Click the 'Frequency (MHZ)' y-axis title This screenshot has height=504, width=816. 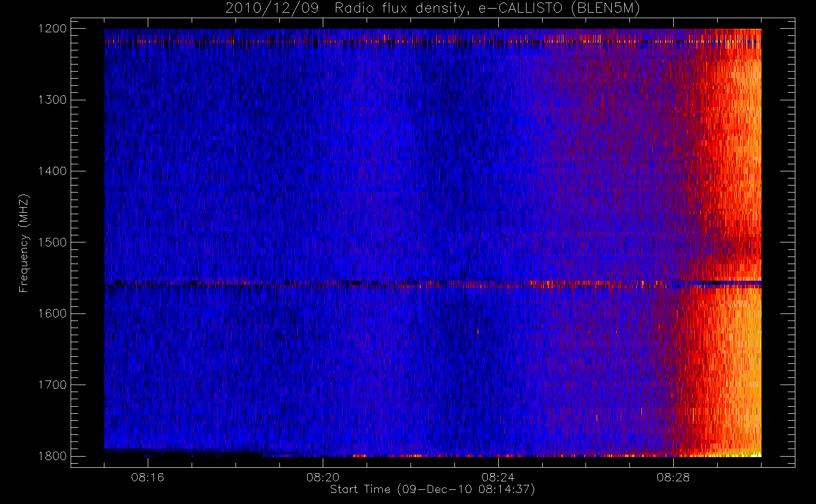24,243
